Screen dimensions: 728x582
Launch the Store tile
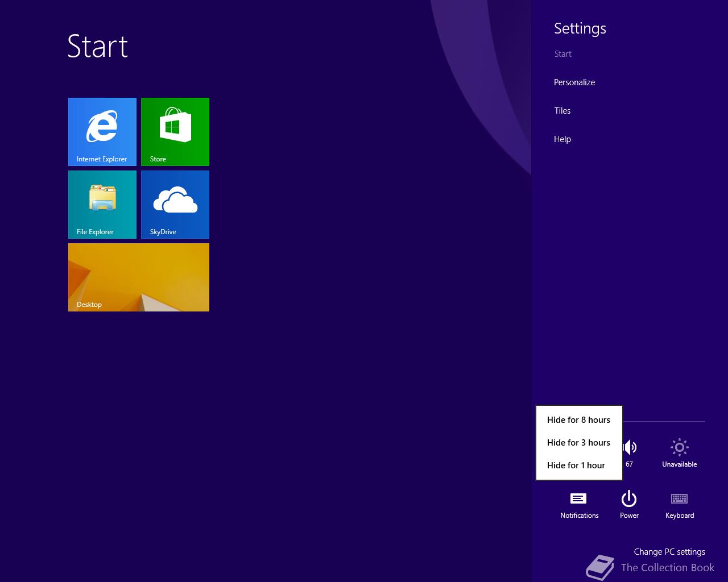coord(175,132)
